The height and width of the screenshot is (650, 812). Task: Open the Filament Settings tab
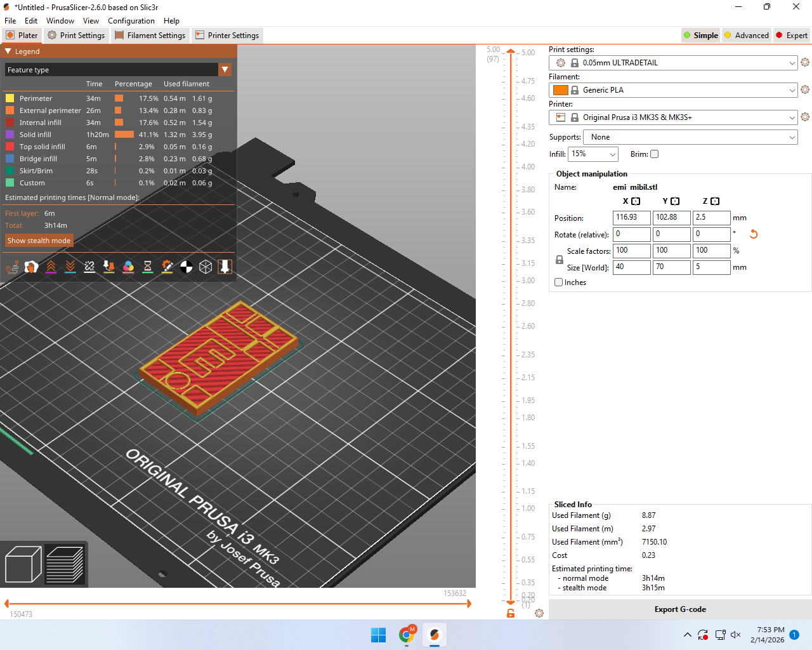click(x=150, y=36)
